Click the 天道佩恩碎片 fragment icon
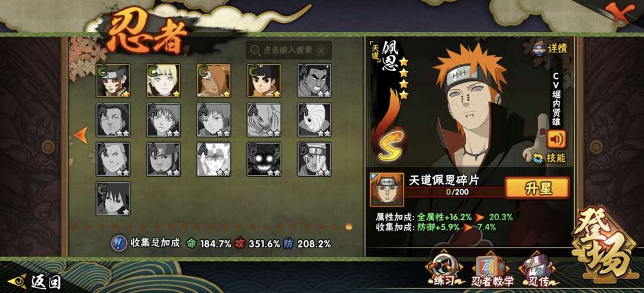The height and width of the screenshot is (293, 644). (x=386, y=189)
